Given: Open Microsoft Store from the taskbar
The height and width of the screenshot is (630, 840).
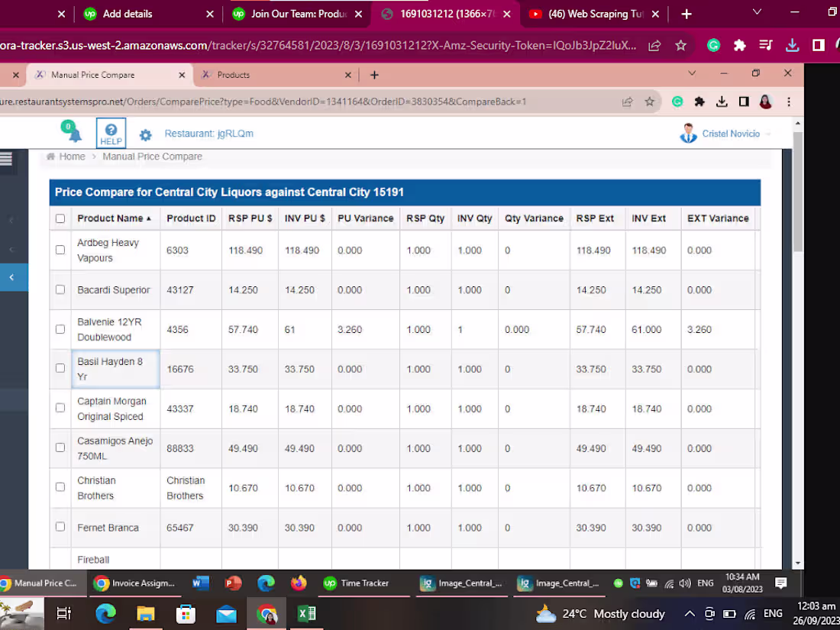Looking at the screenshot, I should (x=186, y=613).
